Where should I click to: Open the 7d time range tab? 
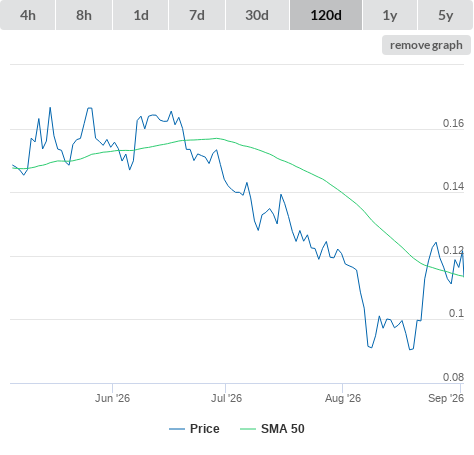click(197, 15)
